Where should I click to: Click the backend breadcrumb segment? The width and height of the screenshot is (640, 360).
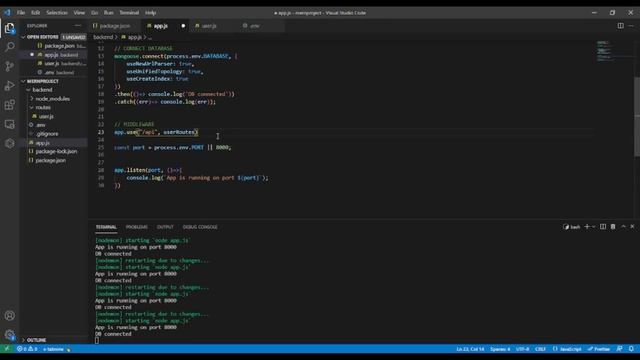point(103,37)
